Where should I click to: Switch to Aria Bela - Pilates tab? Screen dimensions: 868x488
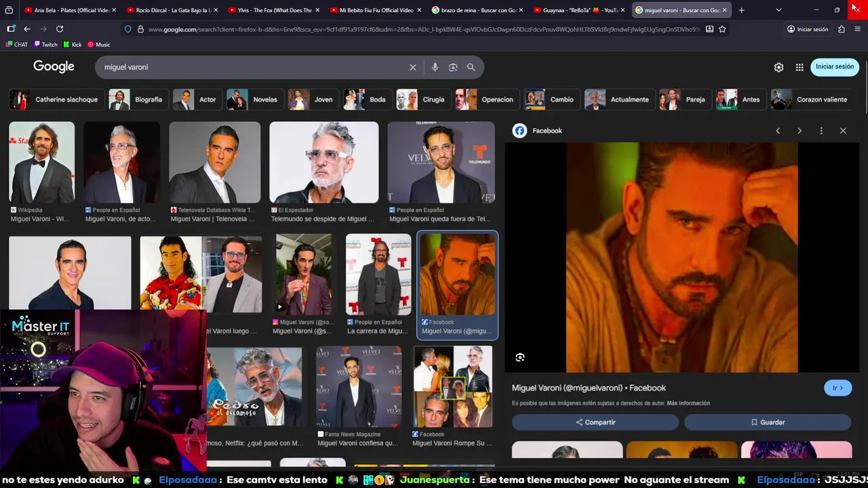pos(70,10)
